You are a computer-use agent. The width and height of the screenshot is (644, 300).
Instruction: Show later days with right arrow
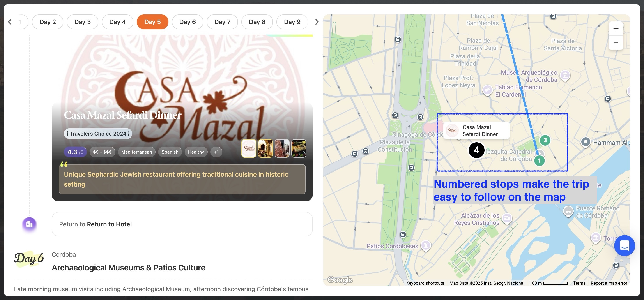(317, 22)
